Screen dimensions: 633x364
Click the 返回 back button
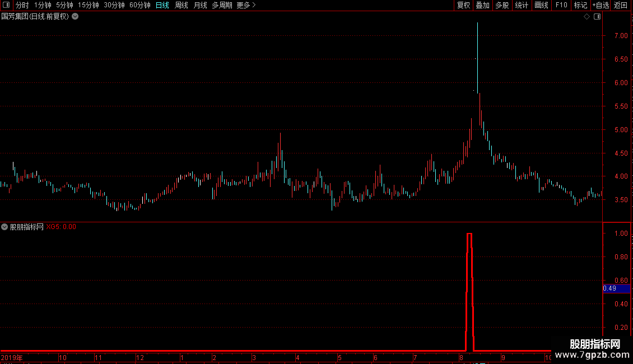(621, 5)
